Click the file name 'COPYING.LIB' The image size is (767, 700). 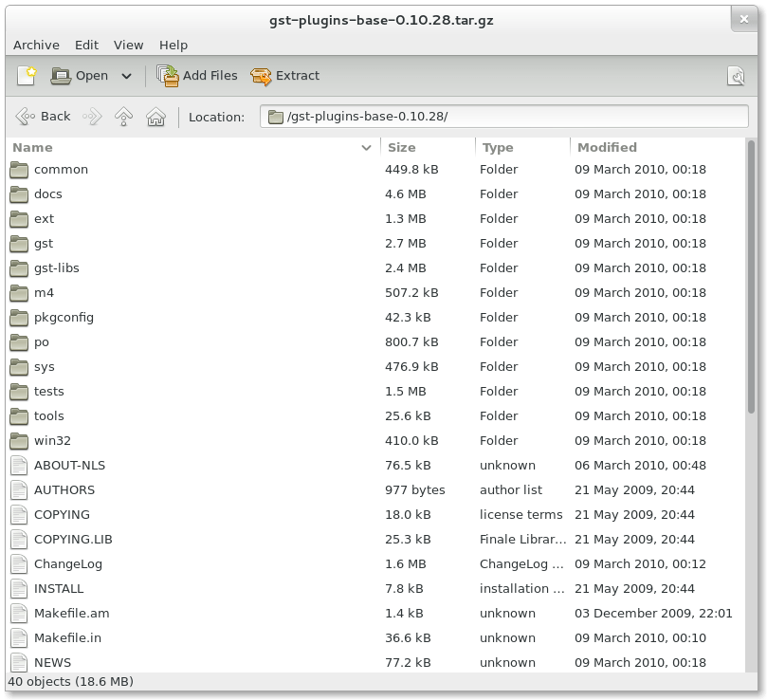[x=73, y=540]
